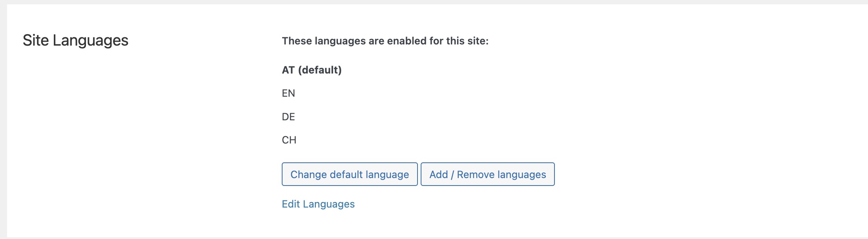
Task: Remove a language using the languages button
Action: click(x=488, y=174)
